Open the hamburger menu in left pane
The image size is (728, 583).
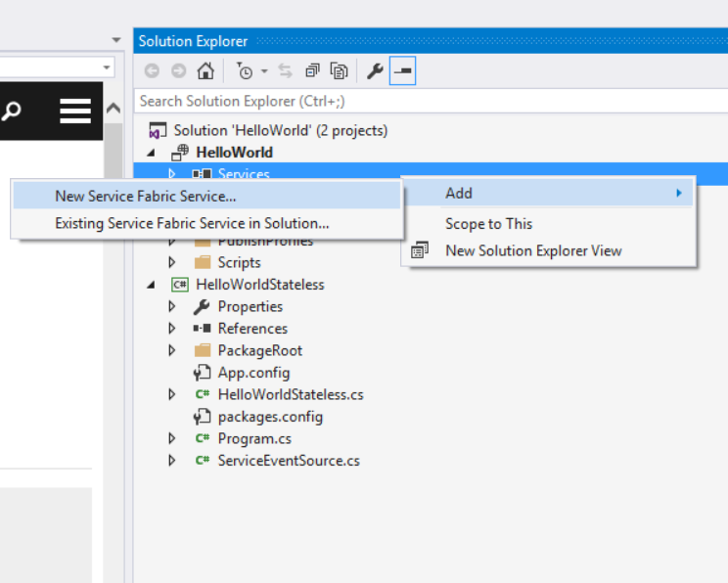click(75, 111)
